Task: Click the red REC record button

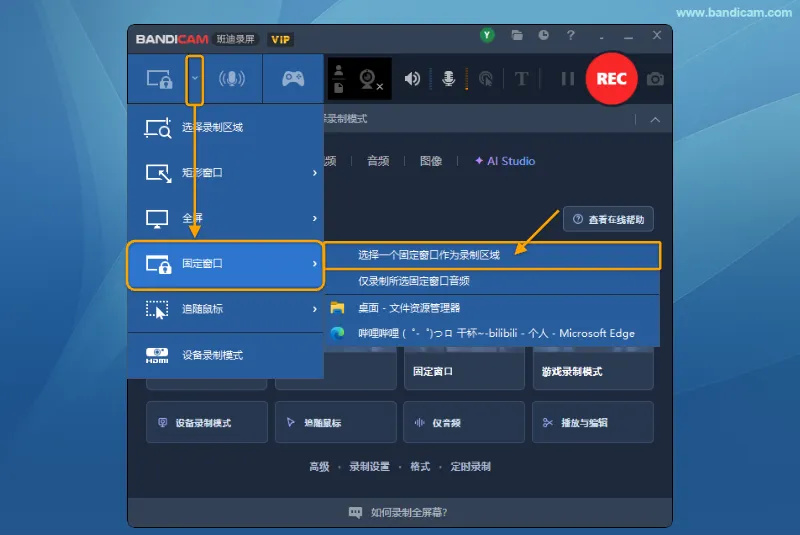Action: pos(611,79)
